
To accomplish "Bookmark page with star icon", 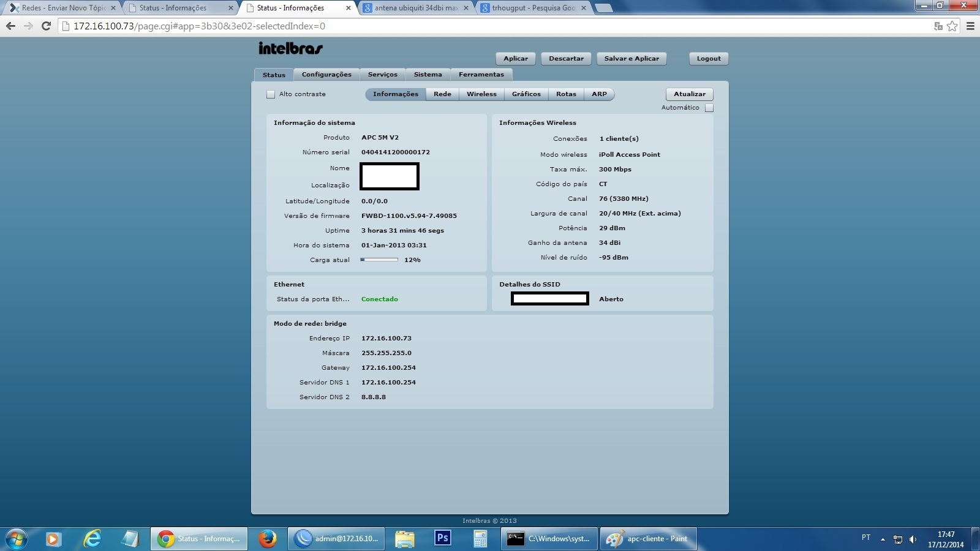I will pos(952,26).
